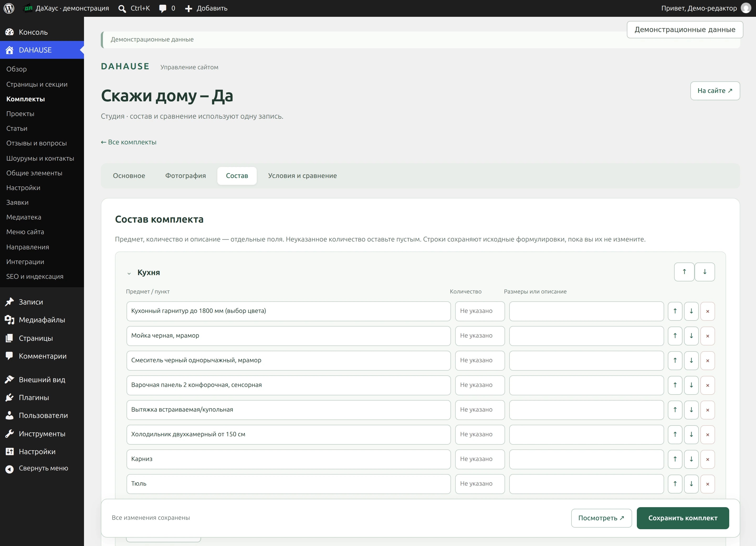Open the Консоль dashboard menu
This screenshot has height=546, width=756.
pos(42,32)
